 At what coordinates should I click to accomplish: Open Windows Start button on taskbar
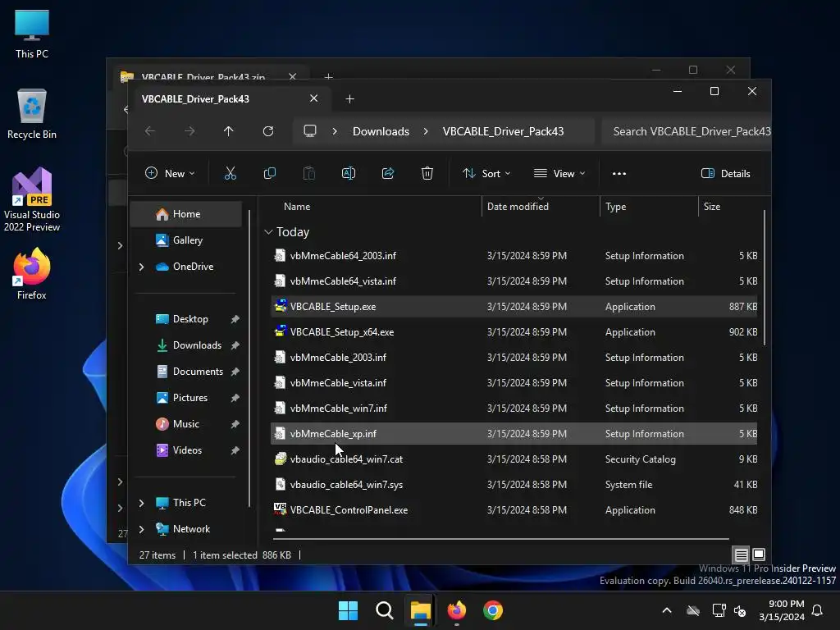click(348, 610)
